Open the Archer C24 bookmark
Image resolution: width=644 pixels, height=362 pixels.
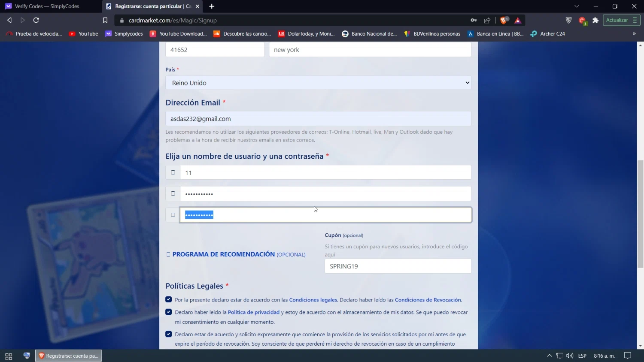coord(548,33)
